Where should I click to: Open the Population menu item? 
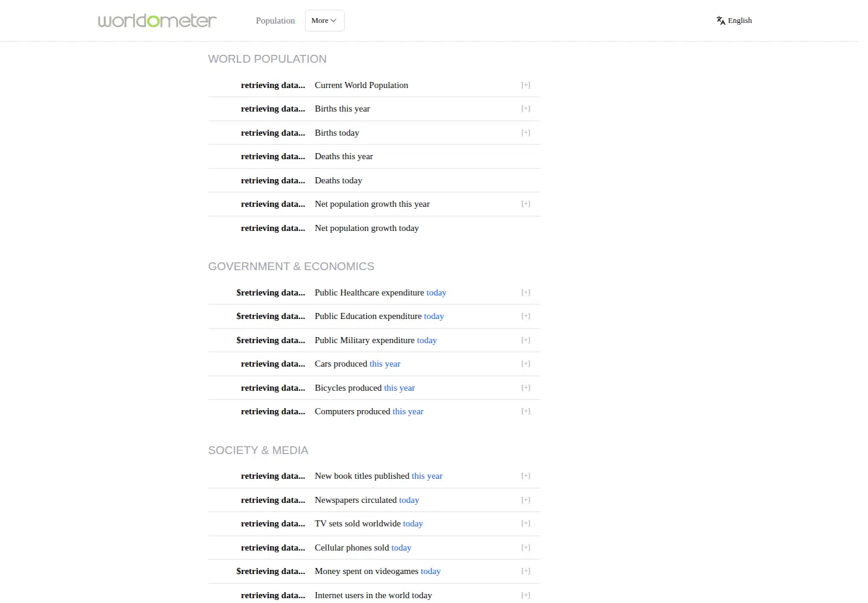click(x=275, y=21)
